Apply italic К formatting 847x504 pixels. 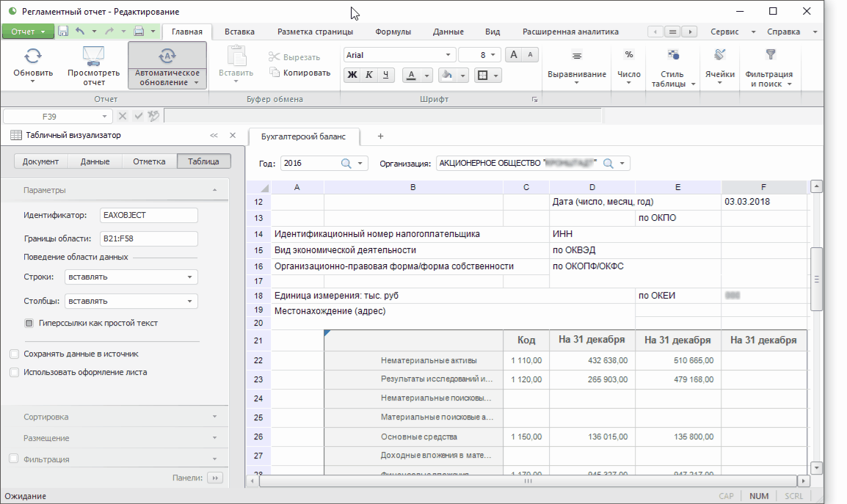pyautogui.click(x=369, y=75)
